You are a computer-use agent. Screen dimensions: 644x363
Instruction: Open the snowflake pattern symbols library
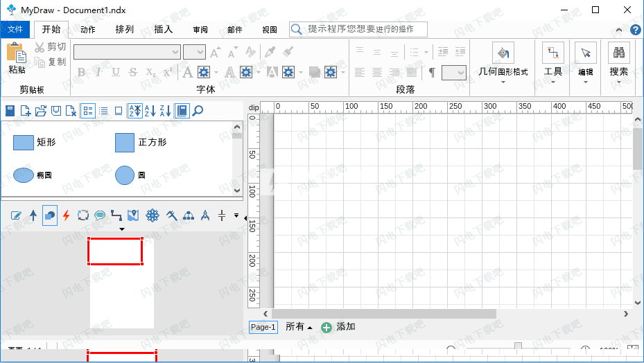tap(153, 215)
